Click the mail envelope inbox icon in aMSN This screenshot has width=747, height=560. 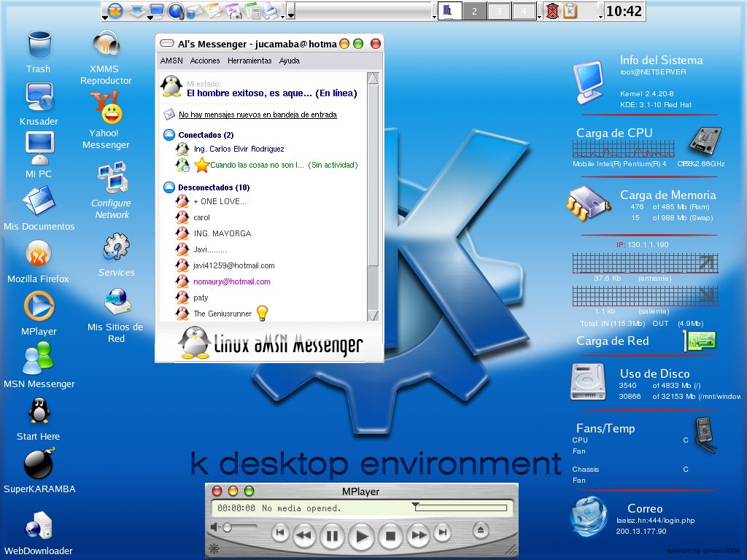pyautogui.click(x=169, y=114)
